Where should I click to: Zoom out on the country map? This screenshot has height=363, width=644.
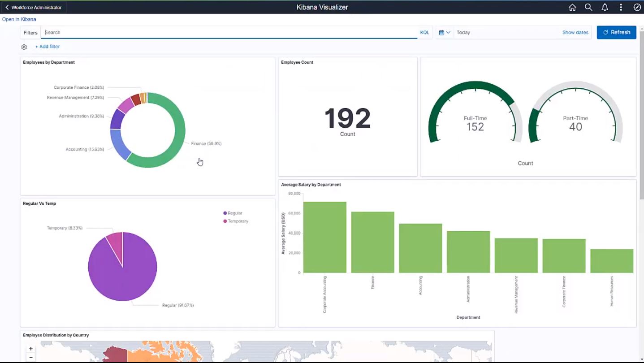point(30,358)
